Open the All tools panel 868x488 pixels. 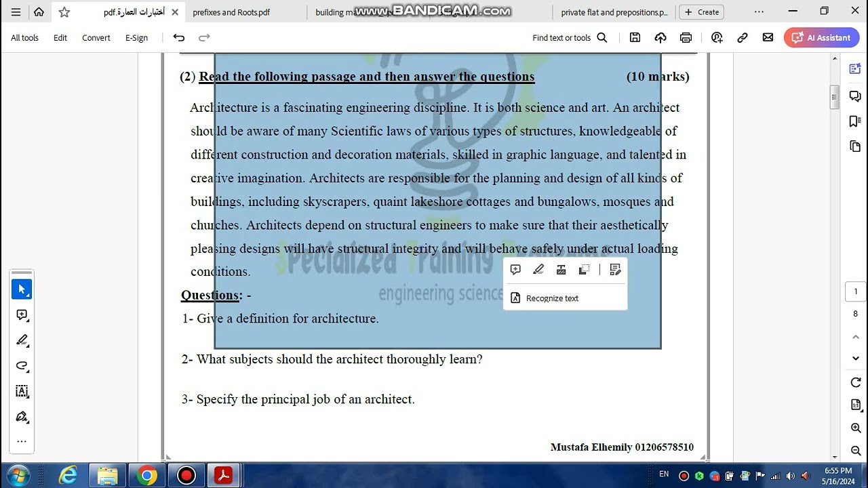24,38
